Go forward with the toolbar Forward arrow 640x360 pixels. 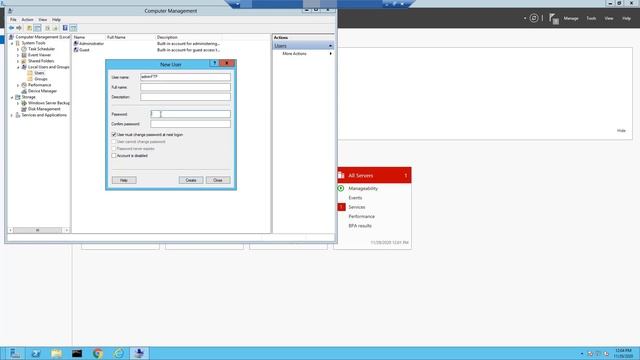(x=19, y=28)
